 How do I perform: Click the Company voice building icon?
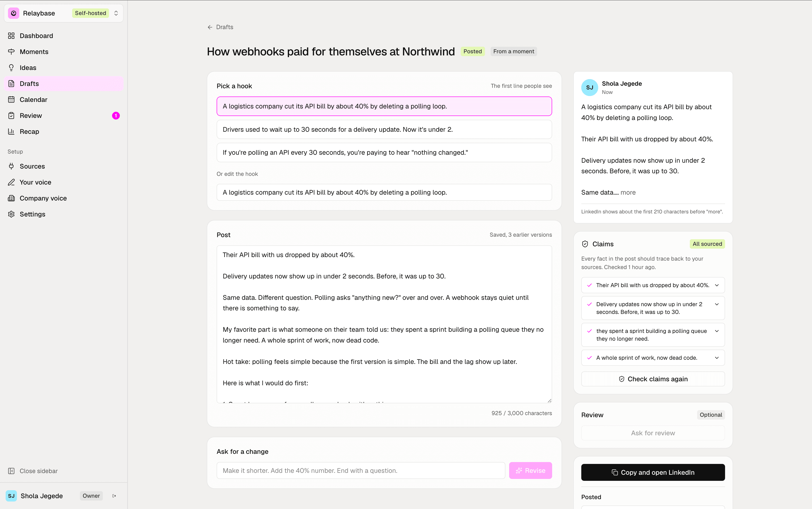12,198
